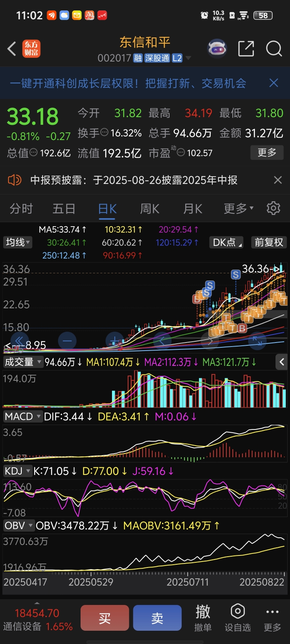Toggle the 前复权 adjustment button
This screenshot has height=644, width=290.
pyautogui.click(x=269, y=242)
